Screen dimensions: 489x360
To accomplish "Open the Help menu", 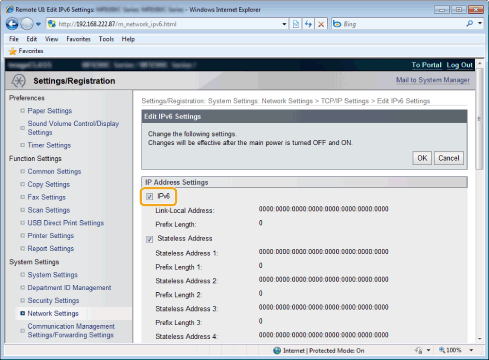I will click(x=128, y=39).
